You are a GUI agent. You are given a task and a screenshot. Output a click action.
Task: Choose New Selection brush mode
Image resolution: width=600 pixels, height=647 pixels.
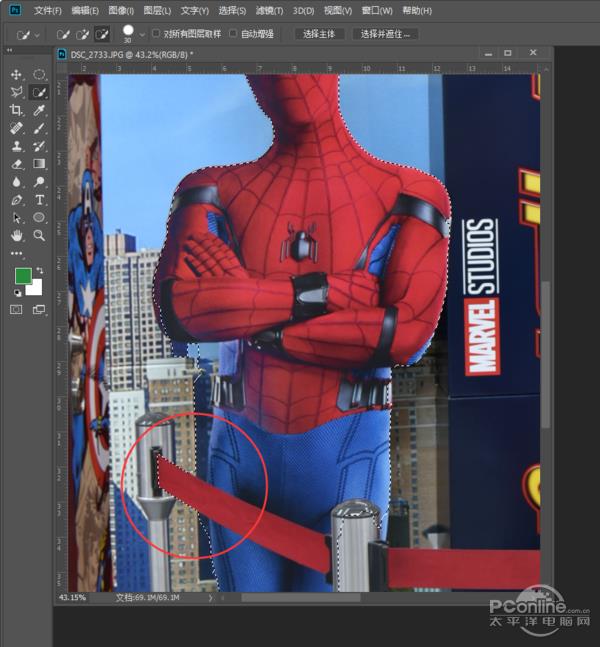63,34
